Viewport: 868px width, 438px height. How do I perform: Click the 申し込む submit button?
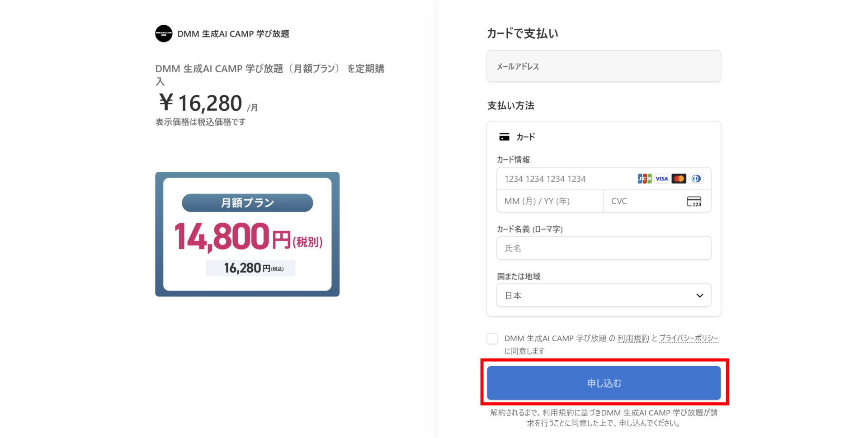point(604,383)
